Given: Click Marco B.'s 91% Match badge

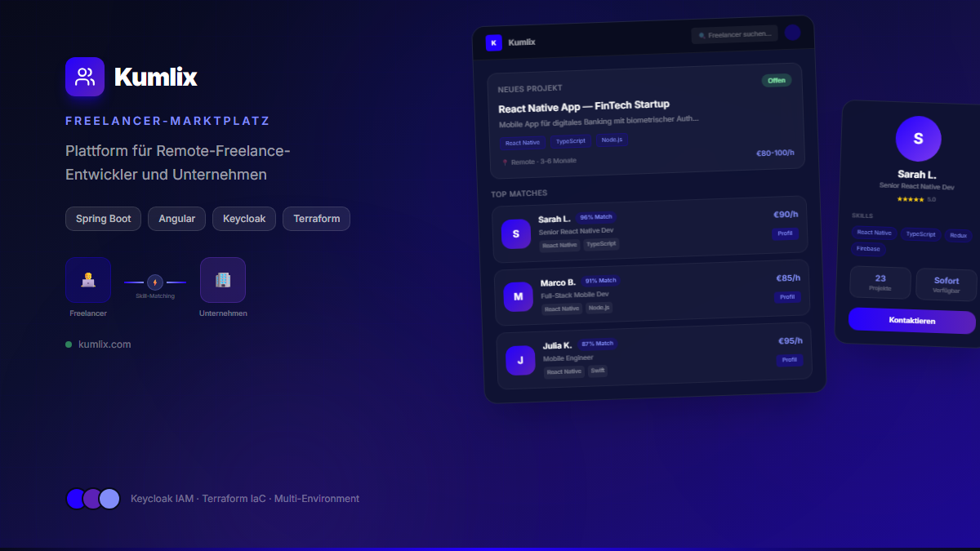Looking at the screenshot, I should (x=600, y=281).
